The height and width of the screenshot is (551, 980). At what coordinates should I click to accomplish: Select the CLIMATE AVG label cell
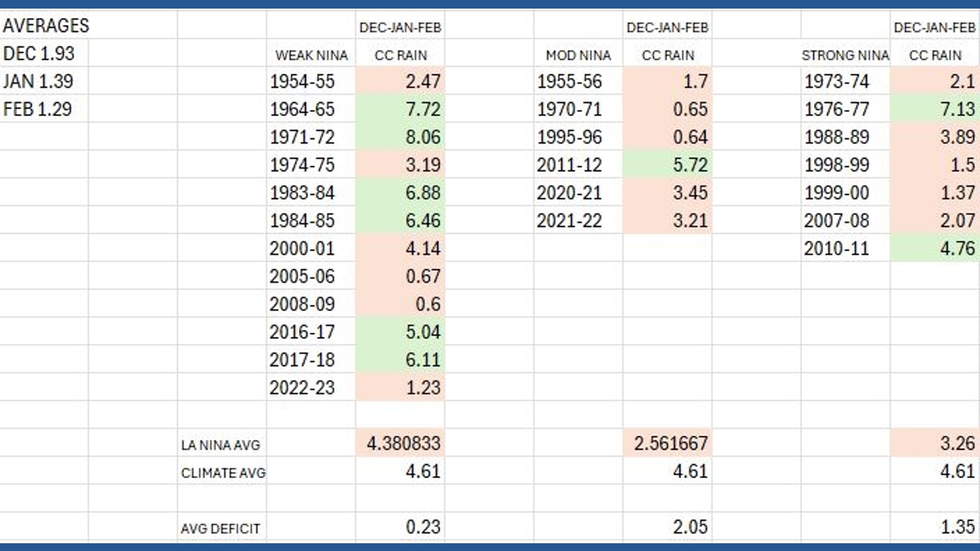(223, 472)
